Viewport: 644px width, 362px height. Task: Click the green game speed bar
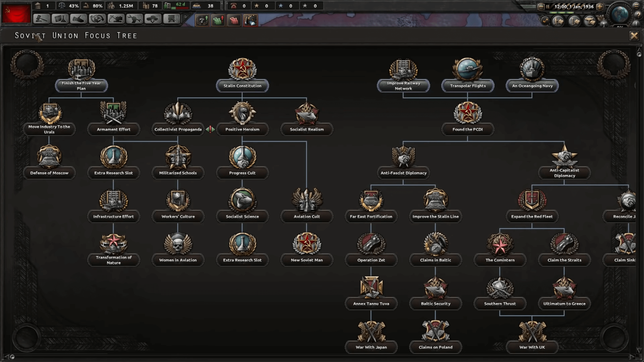(x=561, y=13)
